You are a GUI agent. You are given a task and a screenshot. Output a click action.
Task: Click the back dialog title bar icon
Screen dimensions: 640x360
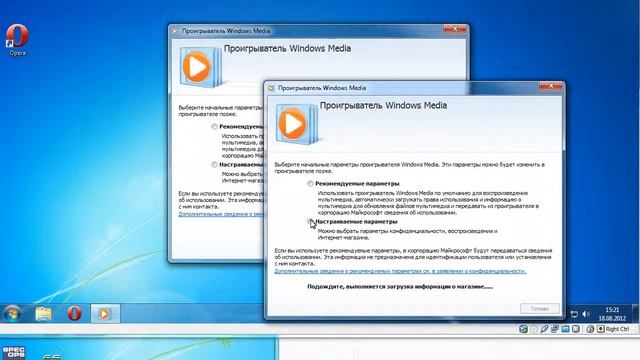tap(176, 31)
